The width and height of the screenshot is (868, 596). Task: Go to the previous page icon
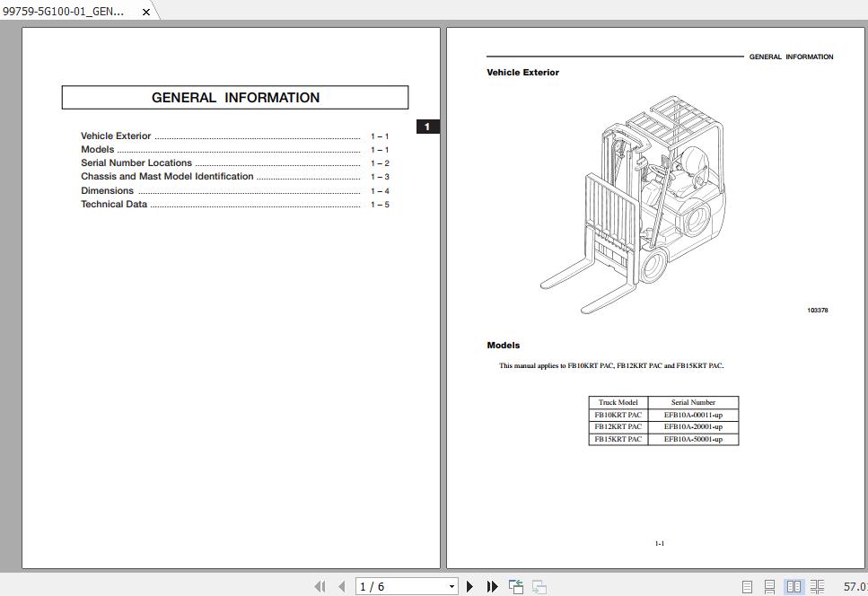tap(342, 586)
